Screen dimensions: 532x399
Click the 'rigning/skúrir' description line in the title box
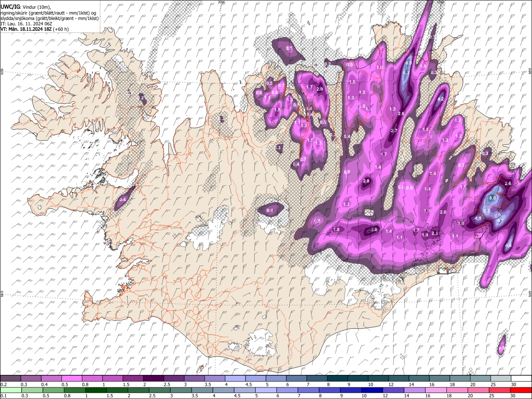click(x=49, y=12)
